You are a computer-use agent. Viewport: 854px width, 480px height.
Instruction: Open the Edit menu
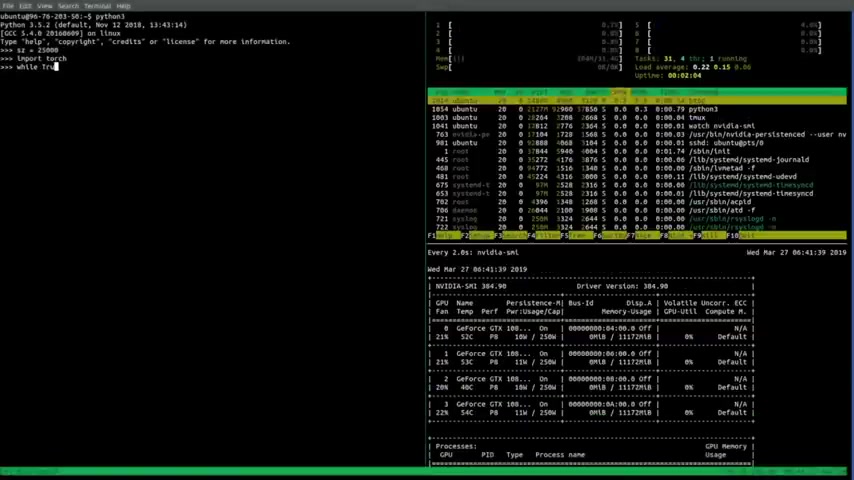(25, 6)
